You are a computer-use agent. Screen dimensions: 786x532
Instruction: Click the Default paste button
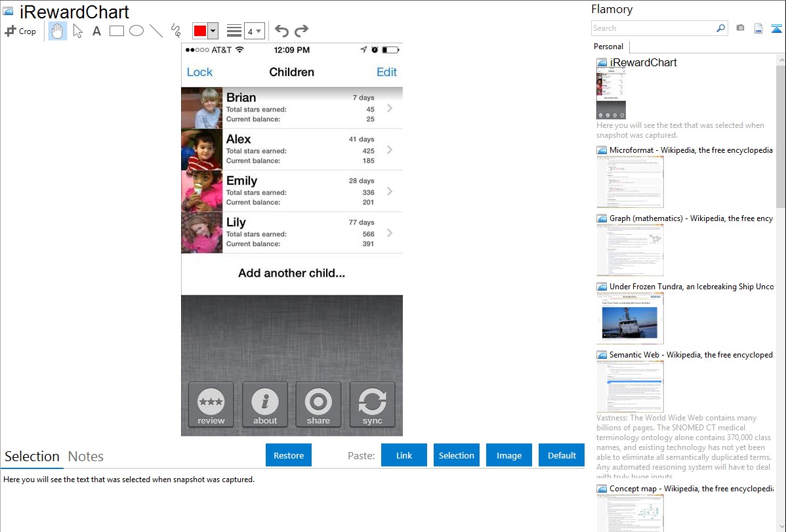coord(562,455)
